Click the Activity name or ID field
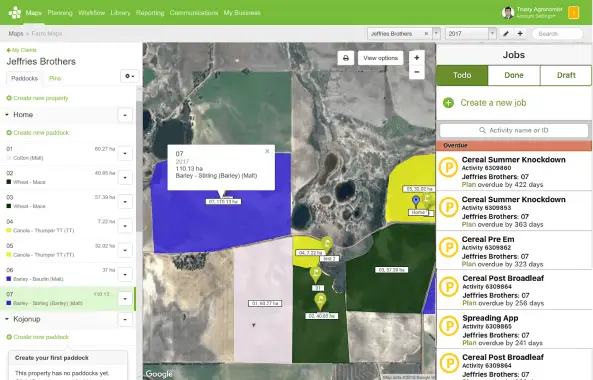This screenshot has width=593, height=380. (514, 130)
